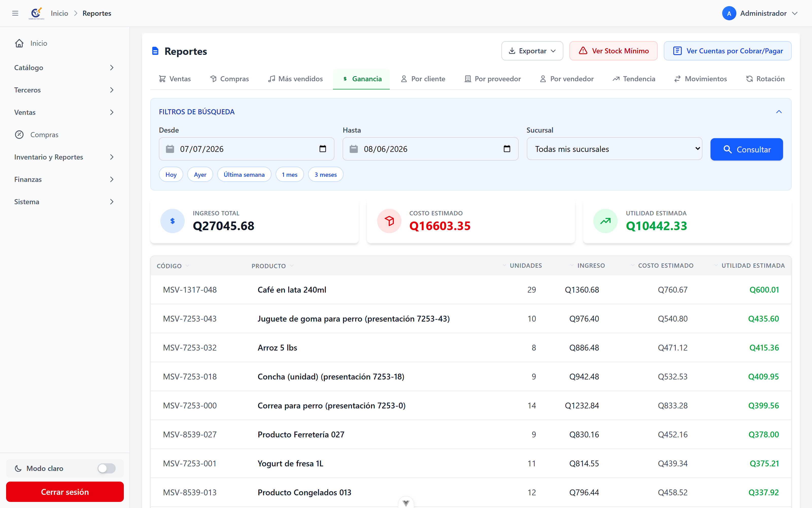Open the calendar picker in Desde field
This screenshot has height=508, width=812.
323,149
